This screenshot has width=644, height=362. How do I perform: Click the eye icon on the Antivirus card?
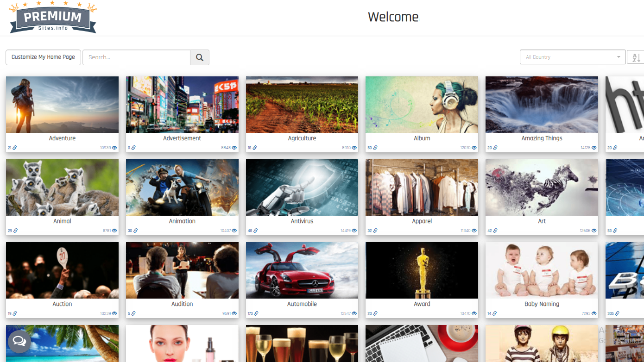[354, 231]
